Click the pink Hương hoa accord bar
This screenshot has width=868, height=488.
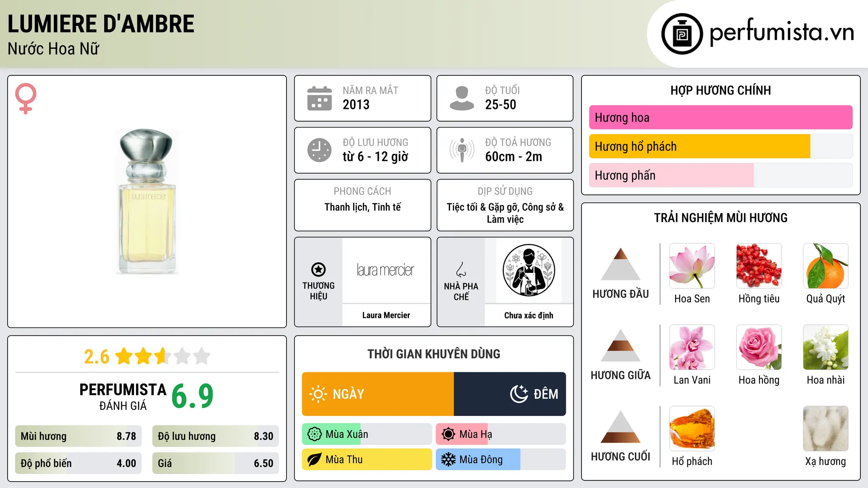click(721, 117)
